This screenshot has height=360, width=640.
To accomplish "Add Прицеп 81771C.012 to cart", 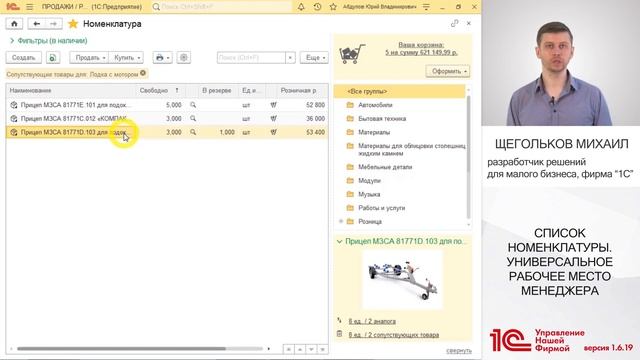I will 273,118.
